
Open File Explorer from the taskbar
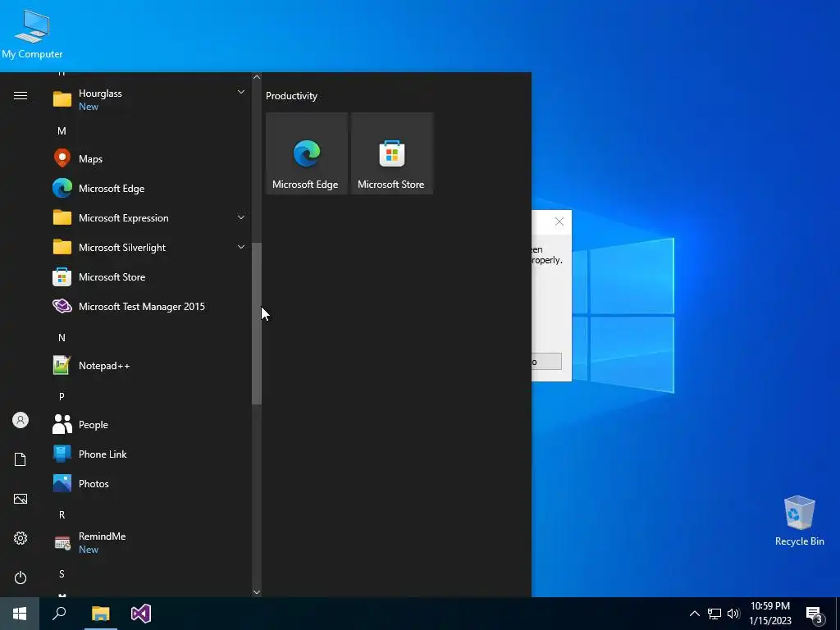(100, 614)
